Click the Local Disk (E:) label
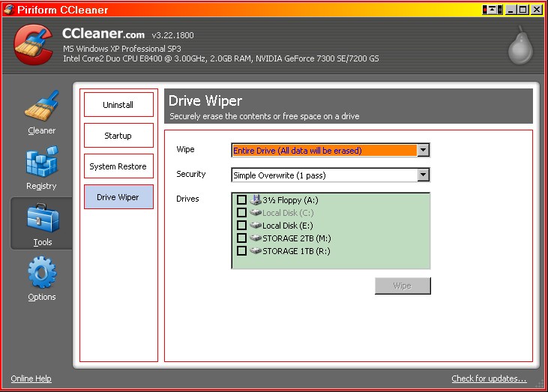Screen dimensions: 548x392 coord(288,226)
